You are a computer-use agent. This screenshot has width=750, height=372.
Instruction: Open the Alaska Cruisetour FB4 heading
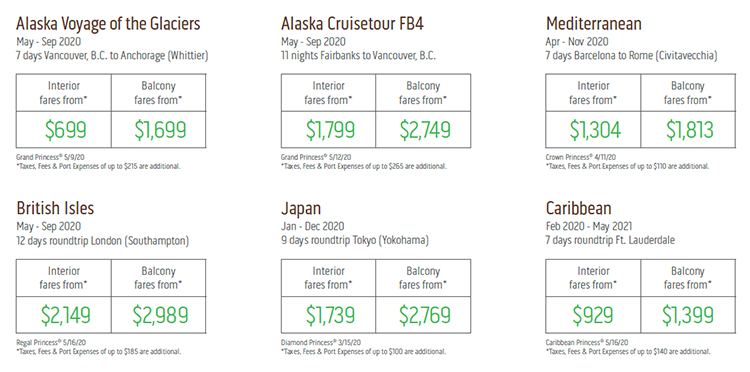coord(353,23)
